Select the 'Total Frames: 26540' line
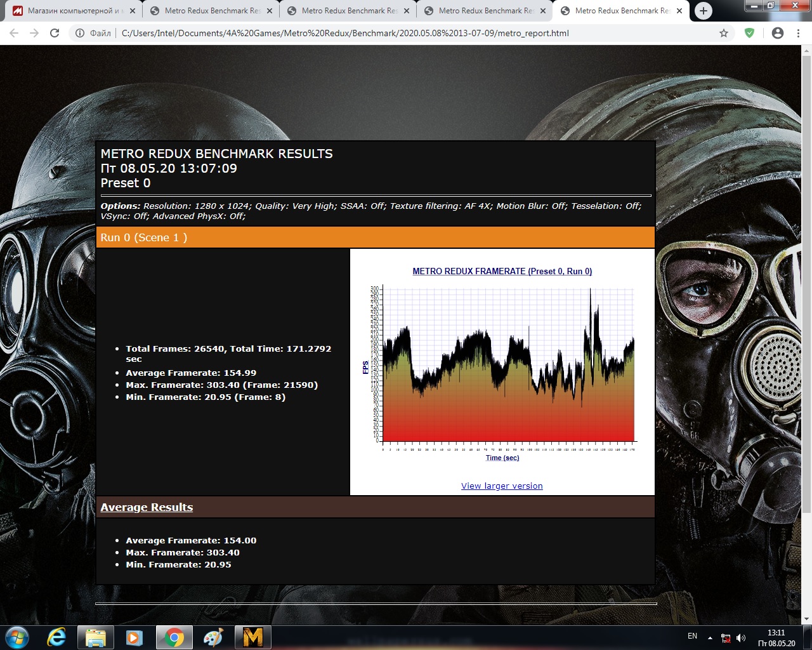This screenshot has width=812, height=650. pos(228,354)
